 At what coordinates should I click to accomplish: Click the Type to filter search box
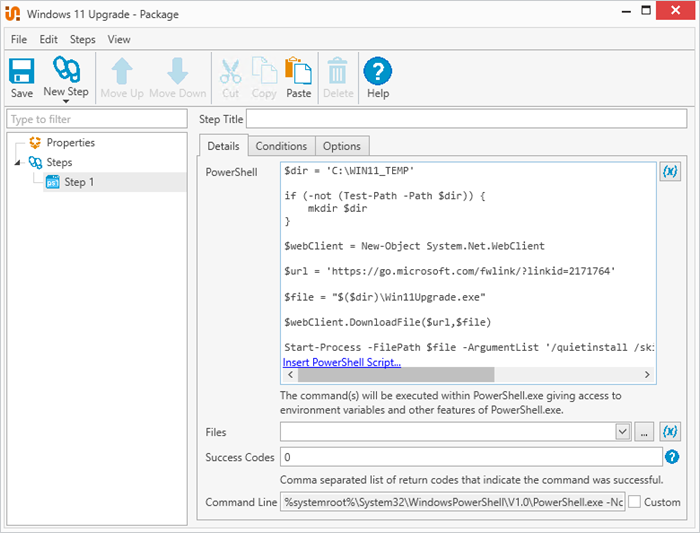point(96,120)
